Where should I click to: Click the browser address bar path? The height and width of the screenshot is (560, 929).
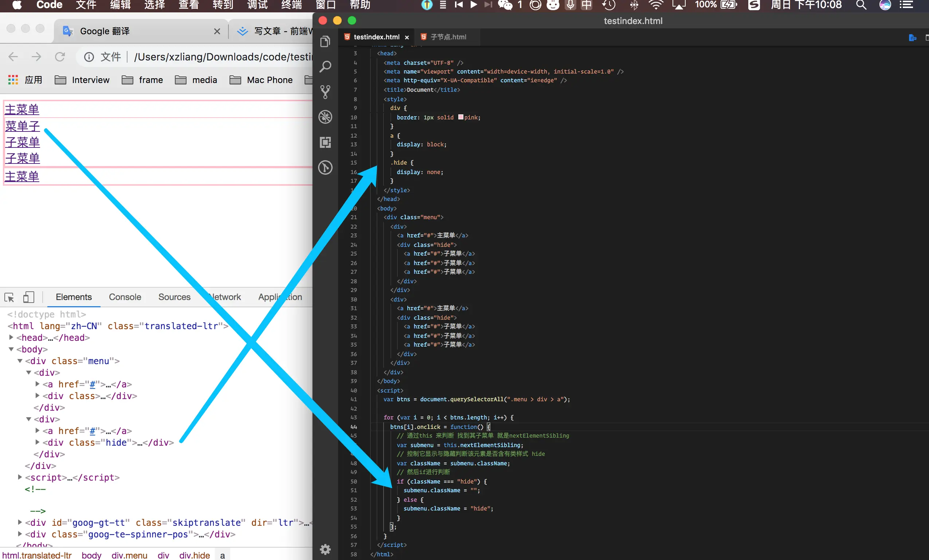pos(223,57)
